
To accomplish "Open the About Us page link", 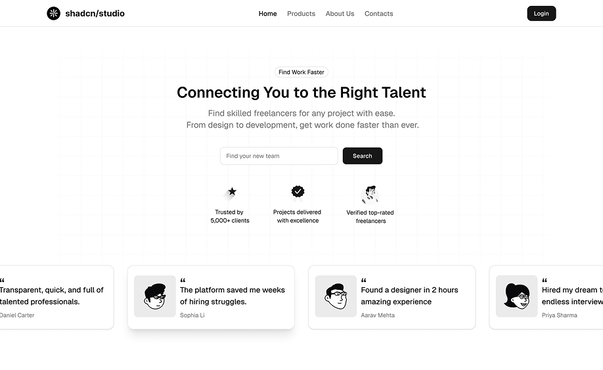I will 340,13.
